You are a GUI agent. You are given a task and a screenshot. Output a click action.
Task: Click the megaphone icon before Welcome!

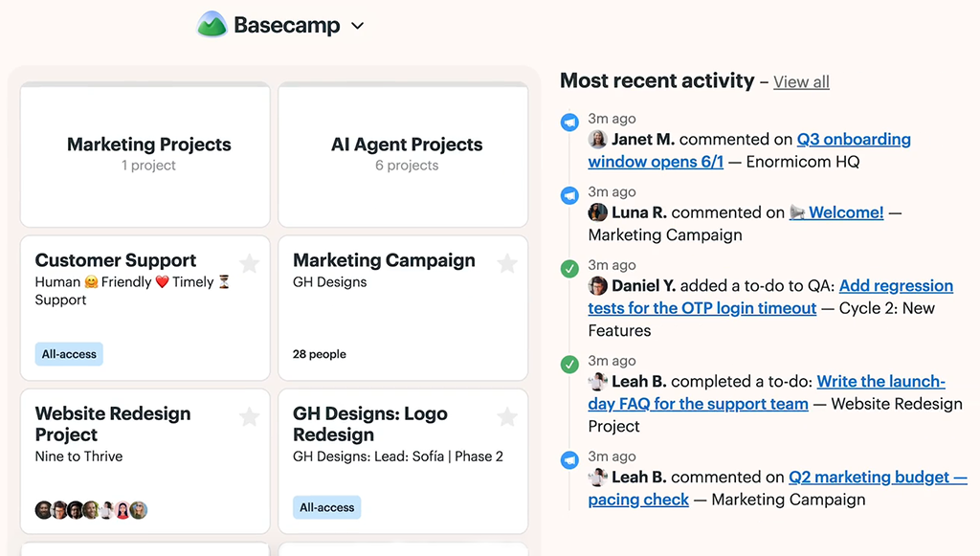pyautogui.click(x=797, y=212)
